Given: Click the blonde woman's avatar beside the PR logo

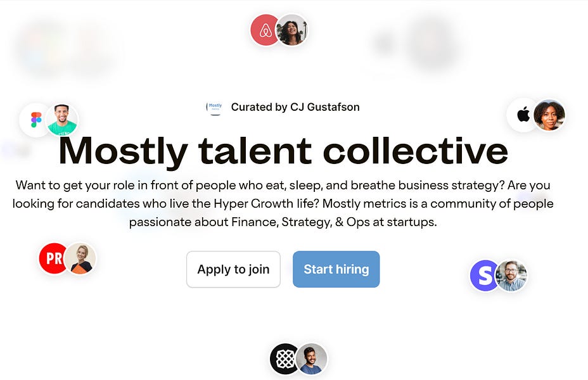Looking at the screenshot, I should pyautogui.click(x=79, y=258).
